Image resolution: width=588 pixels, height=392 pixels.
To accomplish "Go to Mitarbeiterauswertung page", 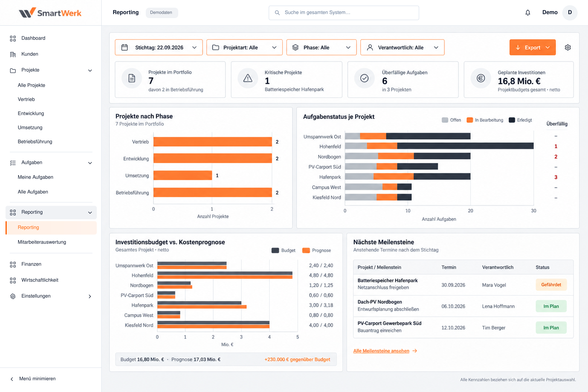I will click(42, 242).
